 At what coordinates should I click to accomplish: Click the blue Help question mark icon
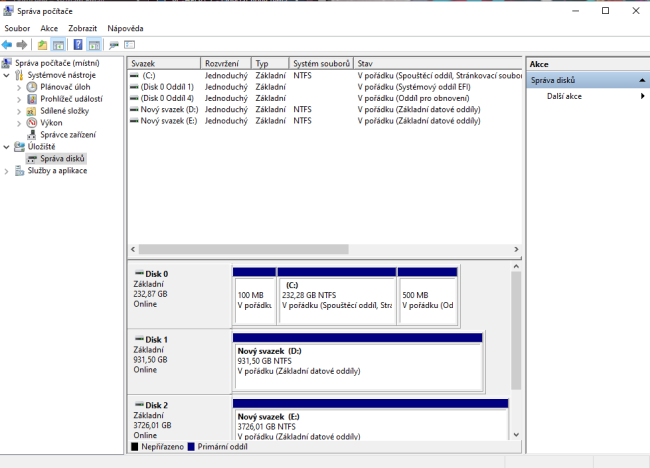coord(76,45)
